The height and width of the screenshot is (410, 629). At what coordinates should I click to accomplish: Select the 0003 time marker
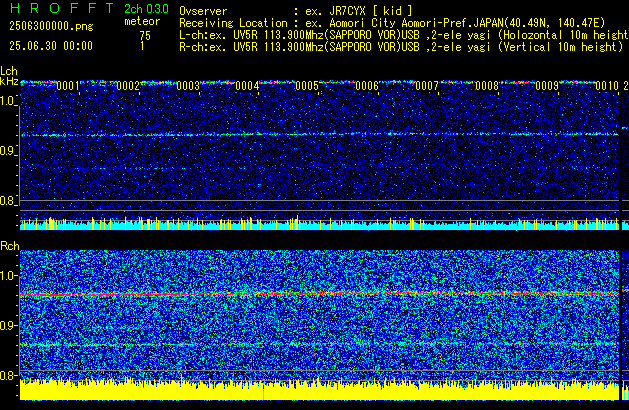click(x=188, y=86)
